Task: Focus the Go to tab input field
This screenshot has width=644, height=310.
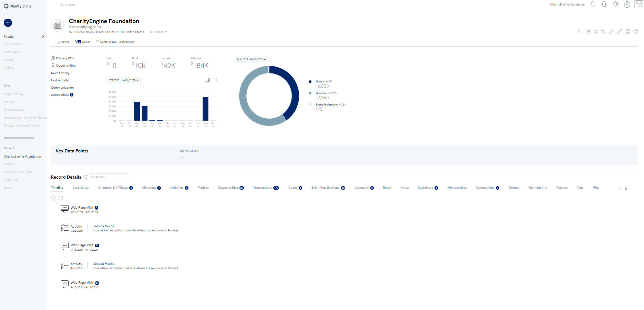Action: click(109, 177)
